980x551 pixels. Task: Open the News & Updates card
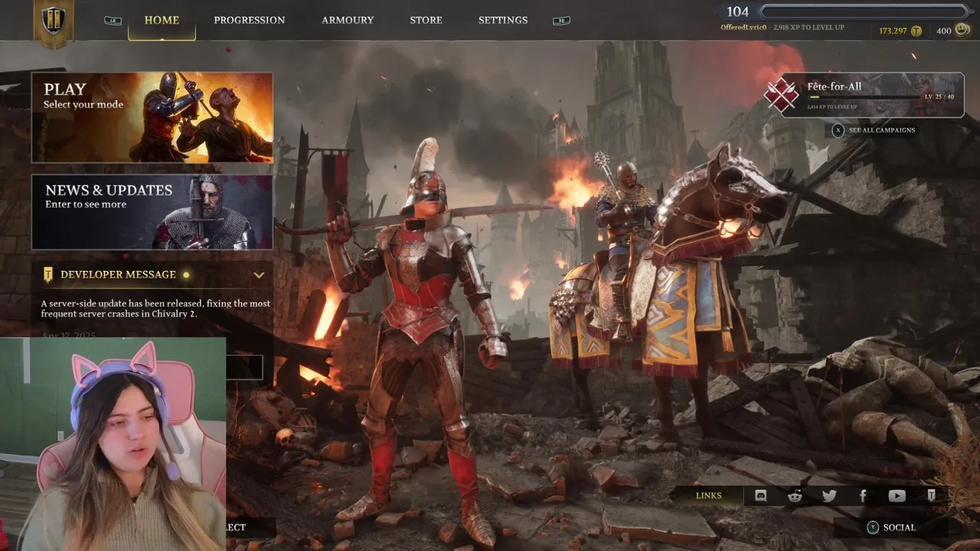pyautogui.click(x=152, y=212)
